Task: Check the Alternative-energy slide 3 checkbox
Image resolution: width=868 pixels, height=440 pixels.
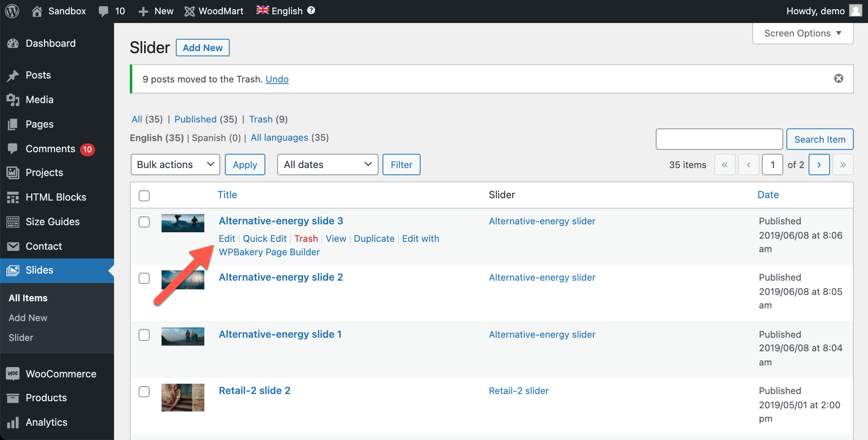Action: click(144, 222)
